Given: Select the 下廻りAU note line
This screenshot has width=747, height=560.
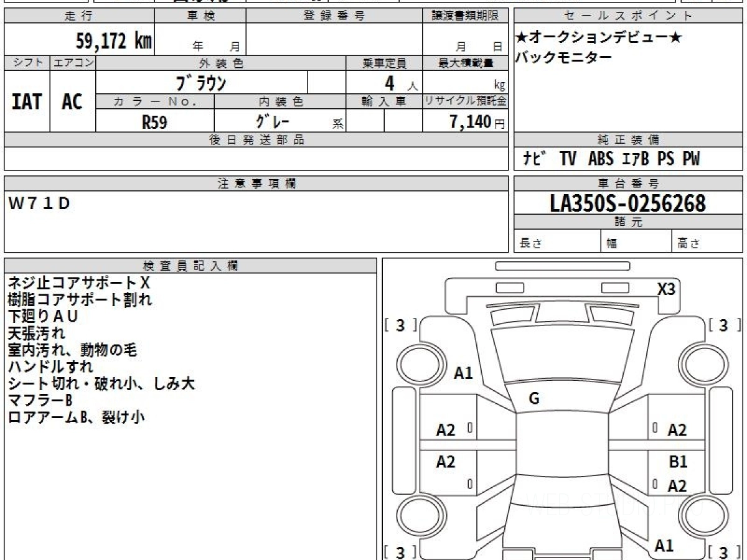Looking at the screenshot, I should pyautogui.click(x=43, y=316).
